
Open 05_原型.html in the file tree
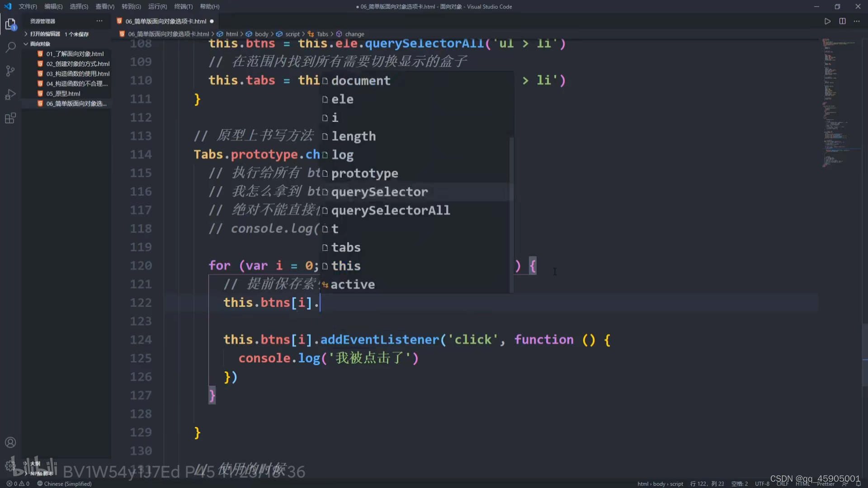[63, 94]
